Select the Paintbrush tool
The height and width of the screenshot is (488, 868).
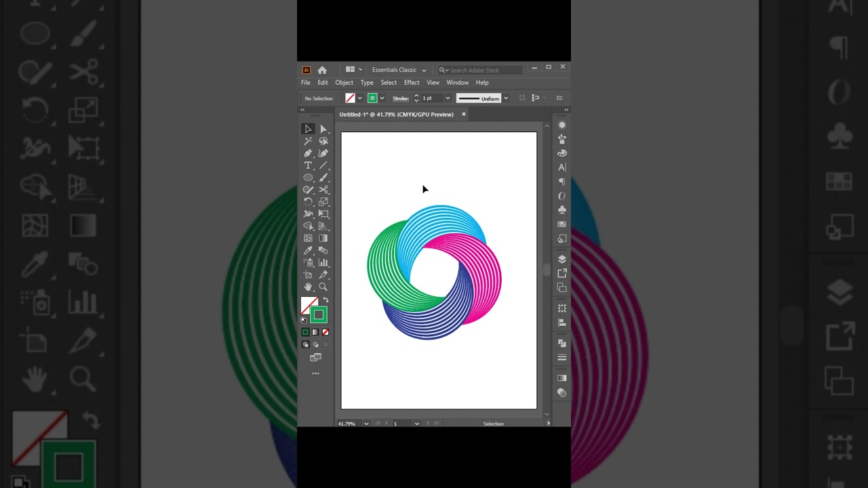(323, 178)
